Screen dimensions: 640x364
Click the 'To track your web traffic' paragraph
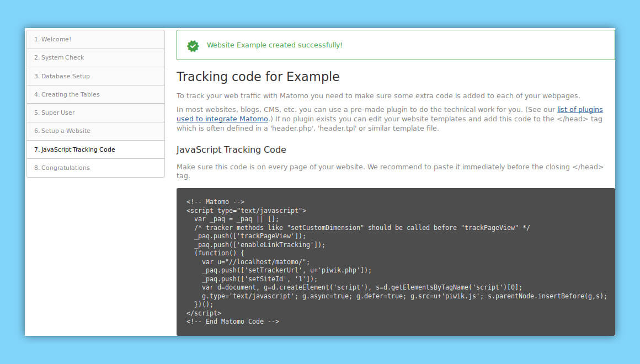[378, 96]
